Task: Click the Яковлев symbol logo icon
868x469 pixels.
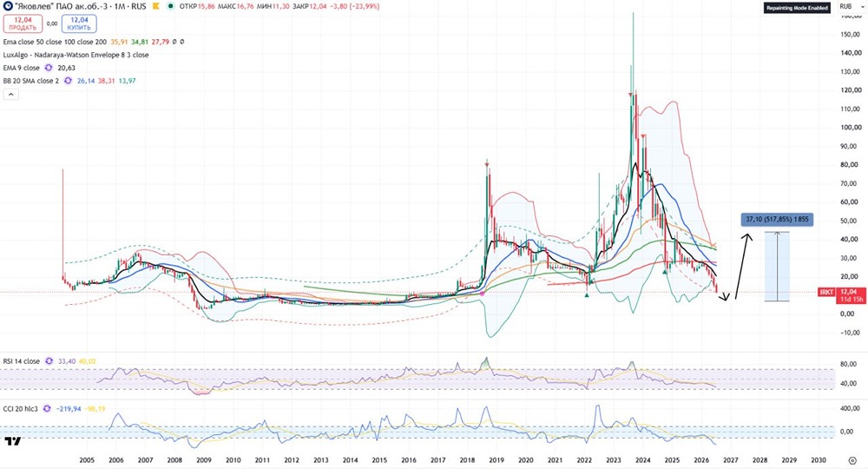Action: pos(8,7)
